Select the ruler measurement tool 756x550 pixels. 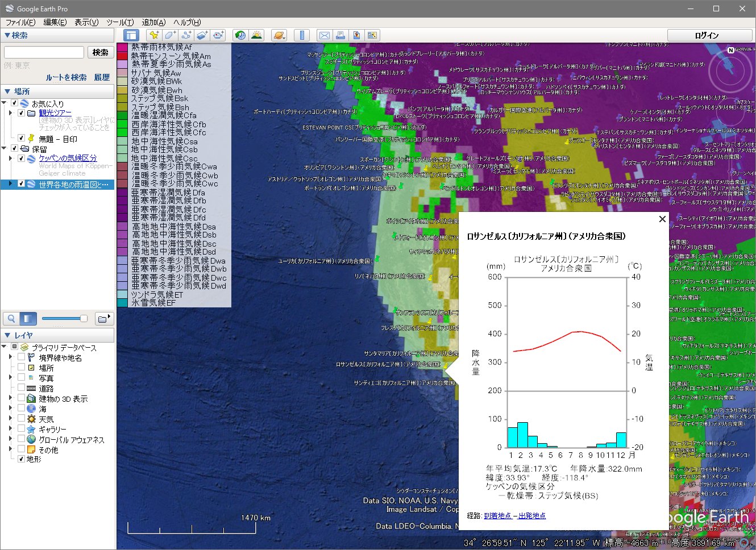point(302,35)
